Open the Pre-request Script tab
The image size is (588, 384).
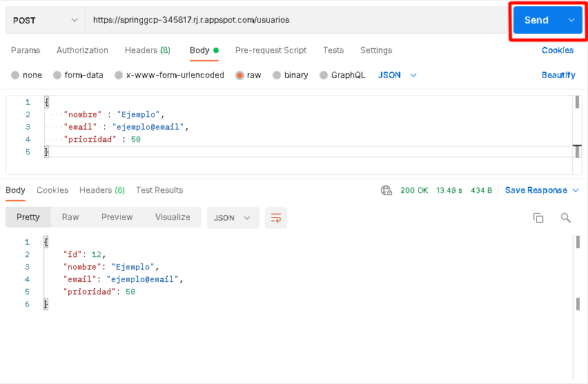coord(271,50)
